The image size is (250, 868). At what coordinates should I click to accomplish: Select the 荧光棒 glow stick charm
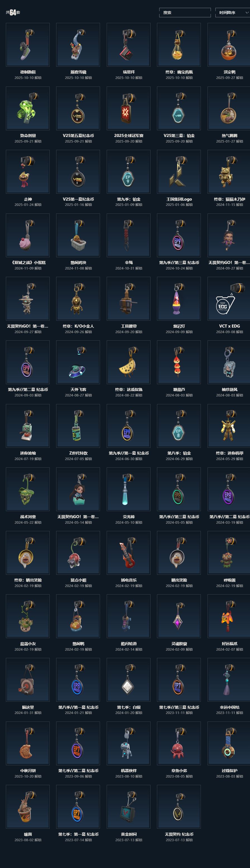point(128,489)
